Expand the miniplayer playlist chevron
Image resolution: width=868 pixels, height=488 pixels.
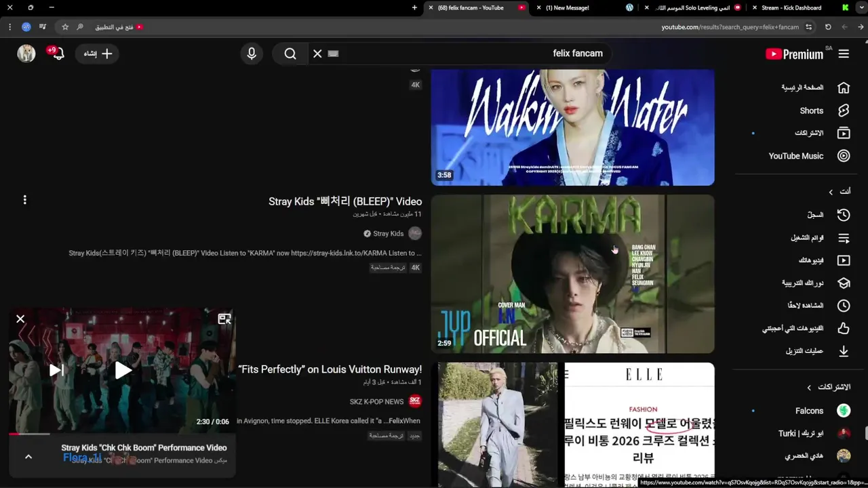pyautogui.click(x=28, y=457)
